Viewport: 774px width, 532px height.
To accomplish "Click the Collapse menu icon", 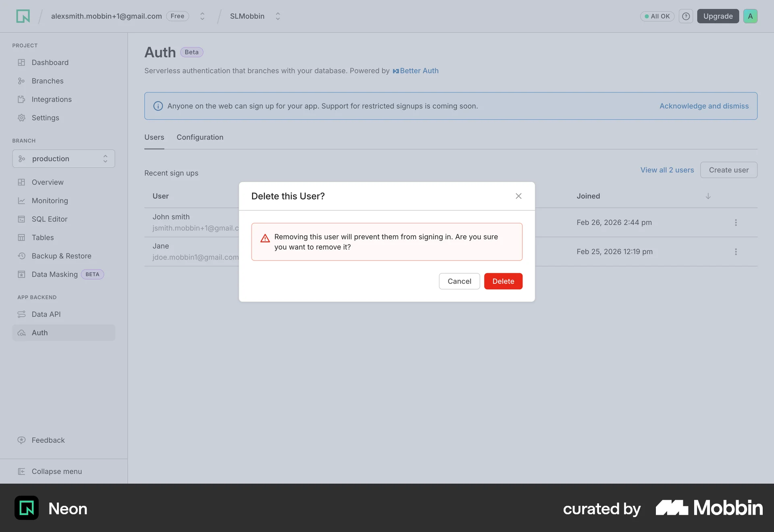I will [21, 472].
